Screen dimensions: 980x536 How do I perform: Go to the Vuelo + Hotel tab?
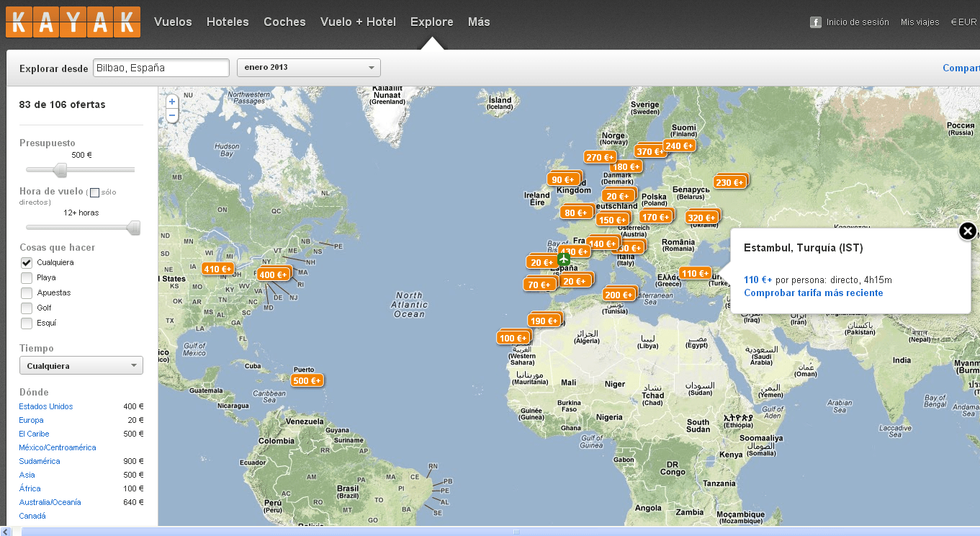click(358, 22)
